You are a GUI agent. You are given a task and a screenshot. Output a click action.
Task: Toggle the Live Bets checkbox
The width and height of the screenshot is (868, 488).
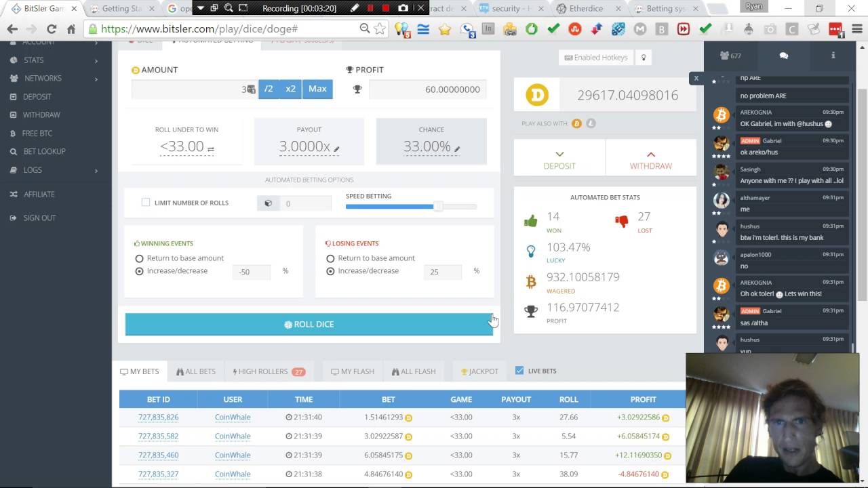click(x=519, y=371)
